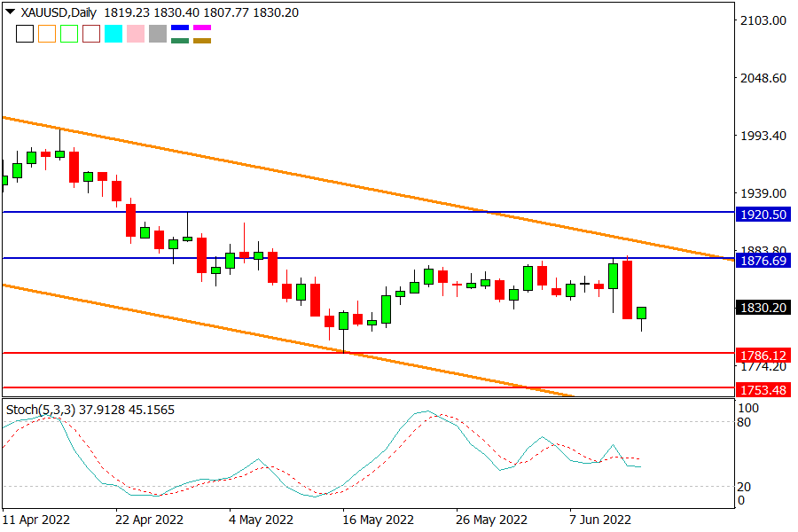
Task: Click the 1920.50 blue price label
Action: [x=763, y=215]
